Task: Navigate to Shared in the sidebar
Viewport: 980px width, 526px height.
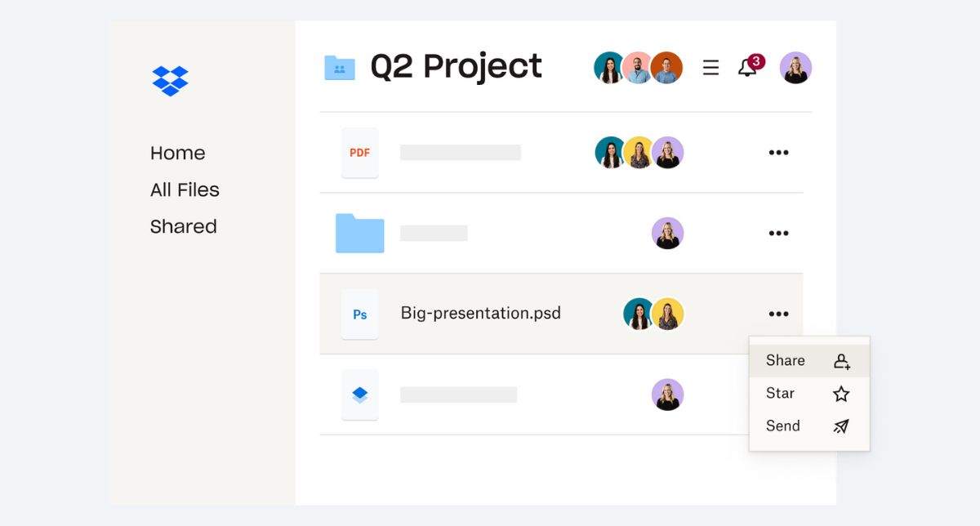Action: pyautogui.click(x=183, y=227)
